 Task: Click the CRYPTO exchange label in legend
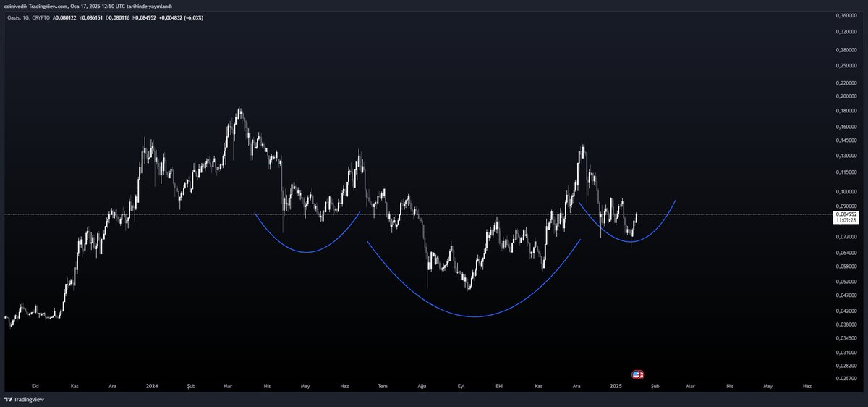41,17
